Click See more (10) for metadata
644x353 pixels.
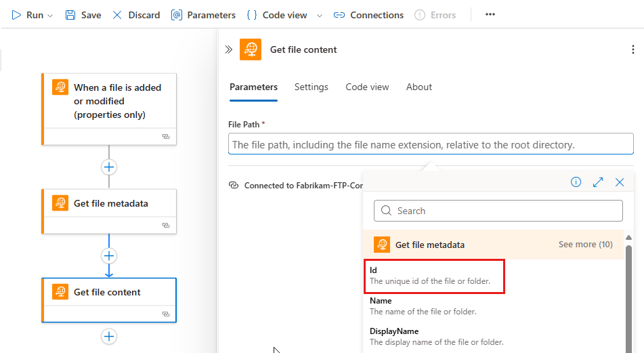585,245
